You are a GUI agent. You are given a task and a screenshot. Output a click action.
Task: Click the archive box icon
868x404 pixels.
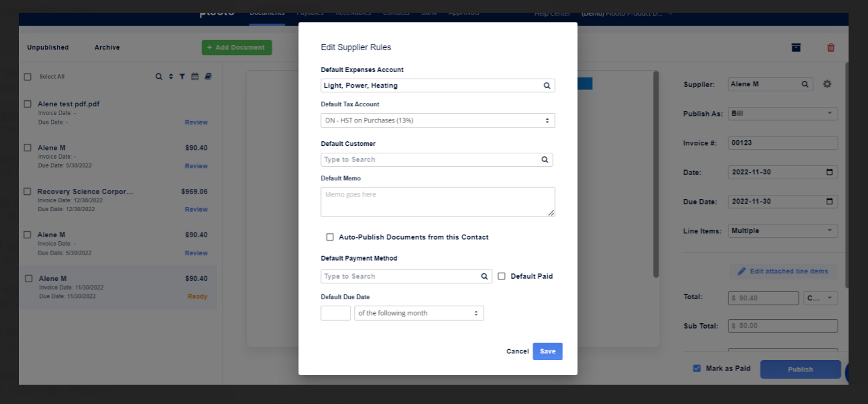point(796,48)
